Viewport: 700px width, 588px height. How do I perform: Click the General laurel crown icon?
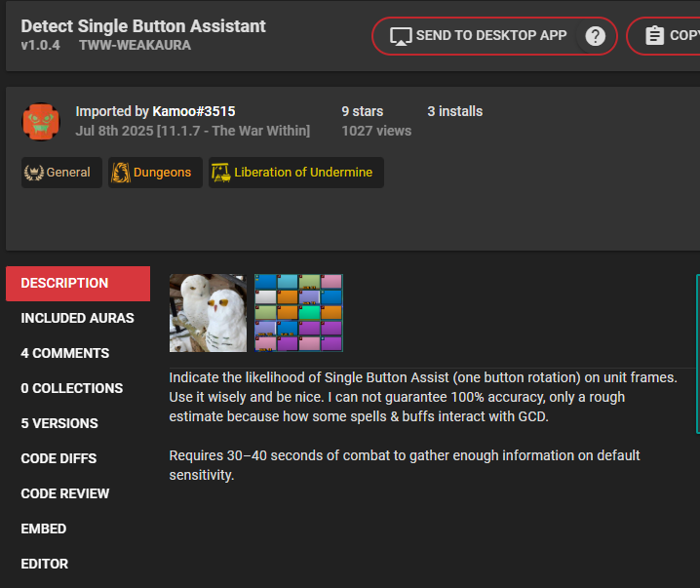33,173
